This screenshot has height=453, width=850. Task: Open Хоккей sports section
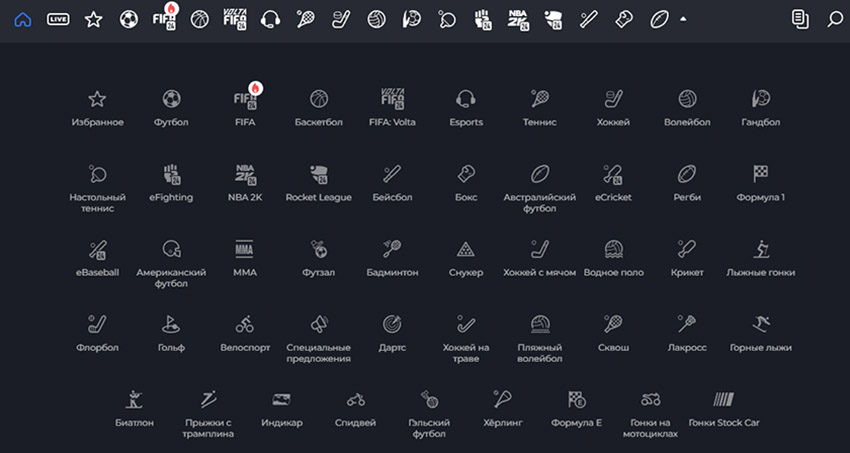(613, 107)
